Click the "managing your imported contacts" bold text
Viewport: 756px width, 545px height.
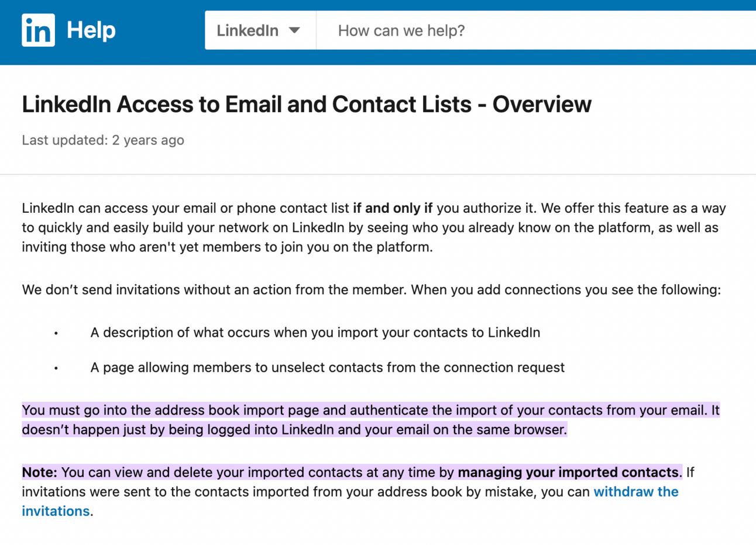(x=568, y=472)
